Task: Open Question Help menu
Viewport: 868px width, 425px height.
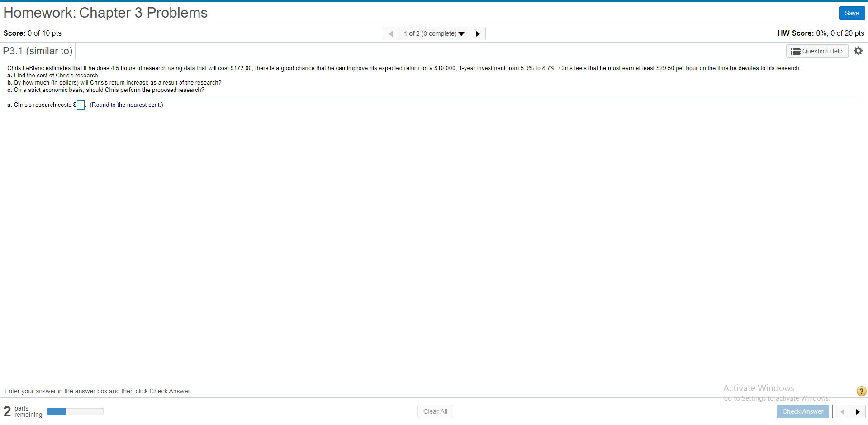Action: click(x=817, y=51)
